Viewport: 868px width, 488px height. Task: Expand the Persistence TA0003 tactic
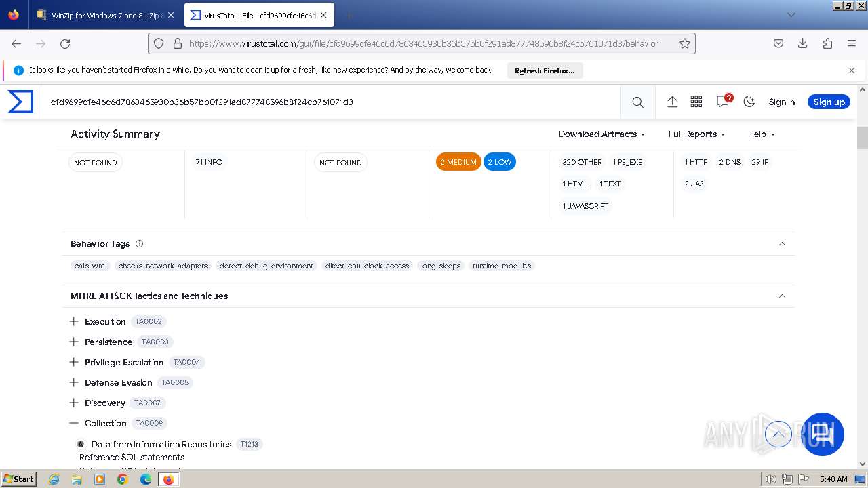(74, 342)
